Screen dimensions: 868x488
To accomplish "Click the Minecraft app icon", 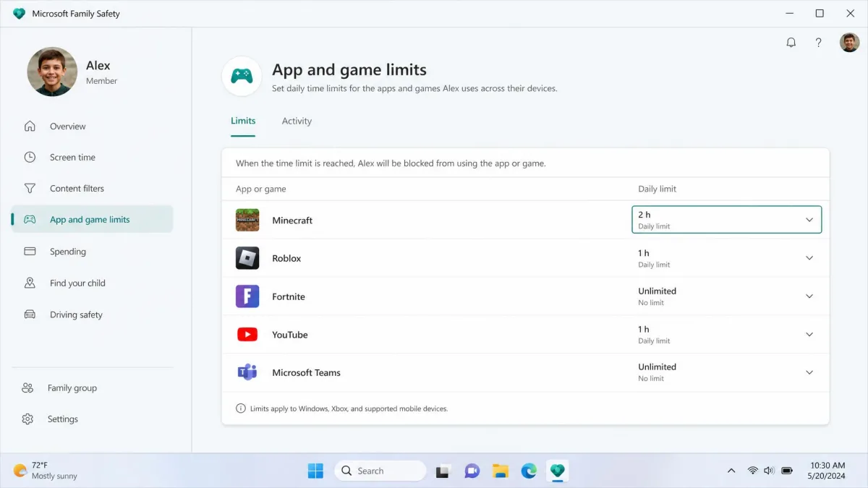I will tap(247, 220).
